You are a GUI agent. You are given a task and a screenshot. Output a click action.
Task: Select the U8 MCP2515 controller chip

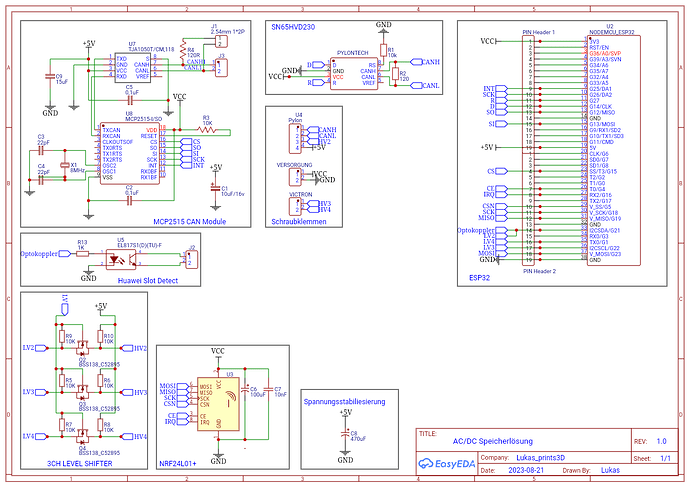[x=130, y=153]
